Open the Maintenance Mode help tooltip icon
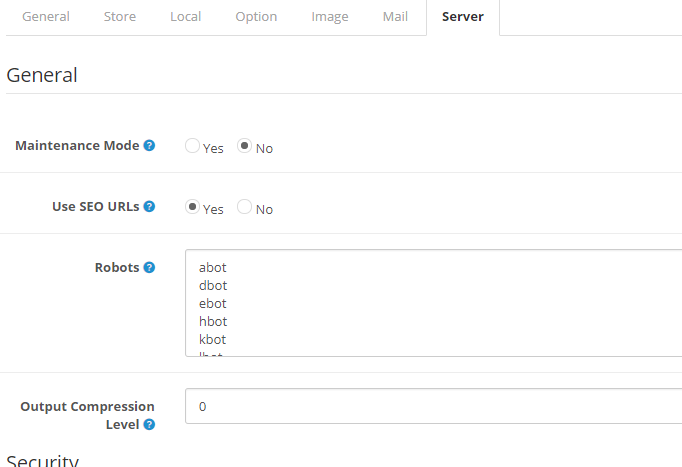682x467 pixels. click(149, 145)
